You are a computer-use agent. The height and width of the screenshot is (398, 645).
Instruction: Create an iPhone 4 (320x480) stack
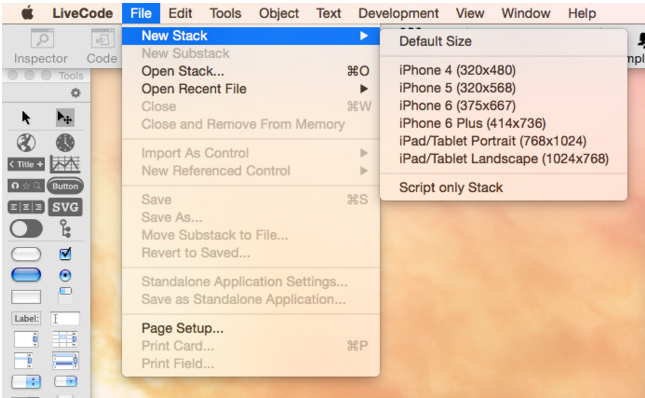coord(503,70)
